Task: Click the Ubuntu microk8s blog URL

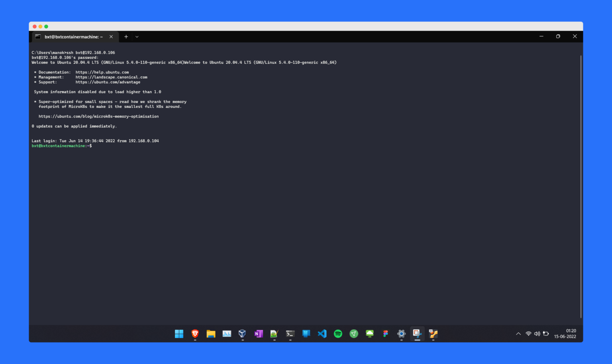Action: tap(98, 116)
